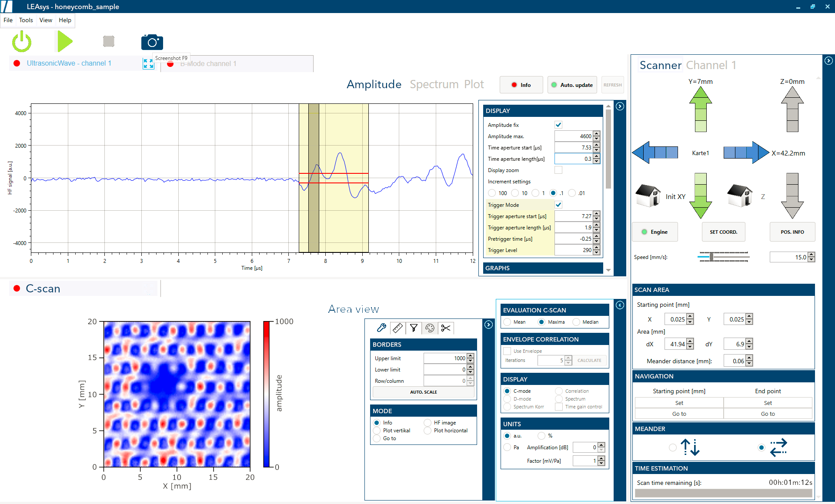Enable the Display zoom checkbox
The image size is (835, 504).
coord(558,170)
